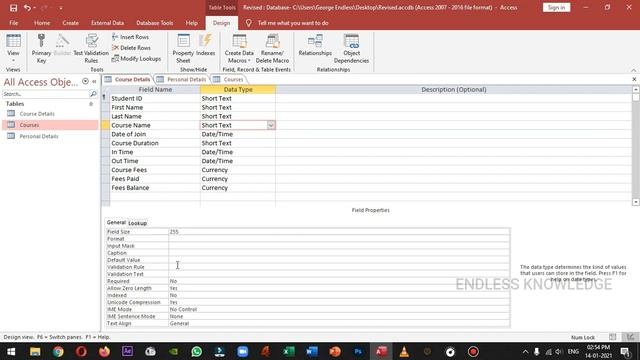Open the General field properties tab

tap(116, 223)
